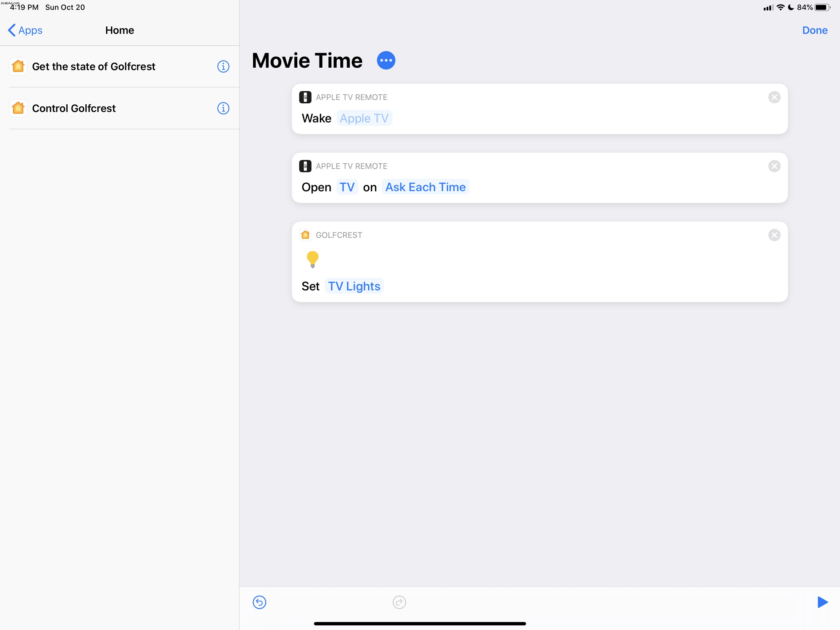The image size is (840, 630).
Task: Remove the Wake Apple TV action
Action: coord(774,97)
